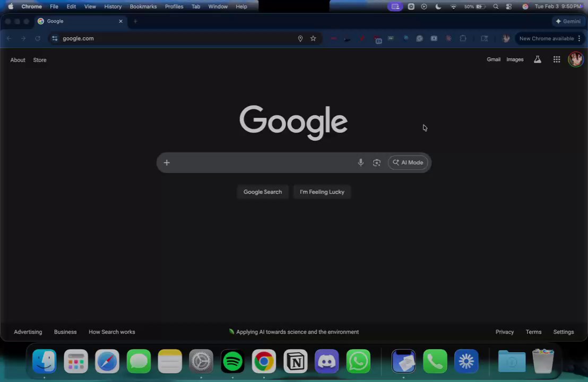Open the Profiles menu
Image resolution: width=588 pixels, height=382 pixels.
click(174, 6)
